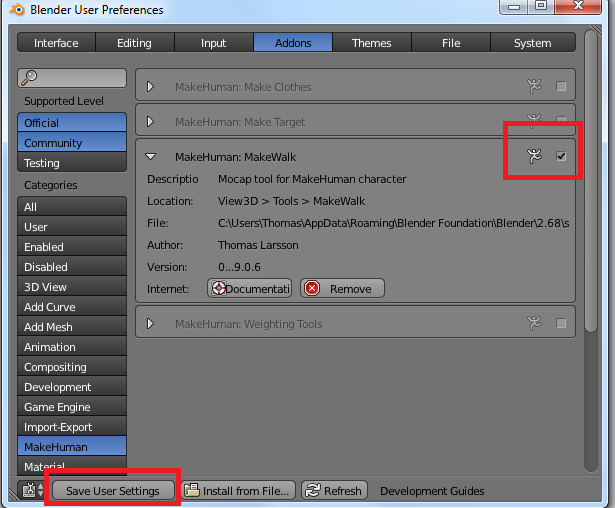Enable the MakeHuman: Make Clothes addon checkbox

coord(561,87)
